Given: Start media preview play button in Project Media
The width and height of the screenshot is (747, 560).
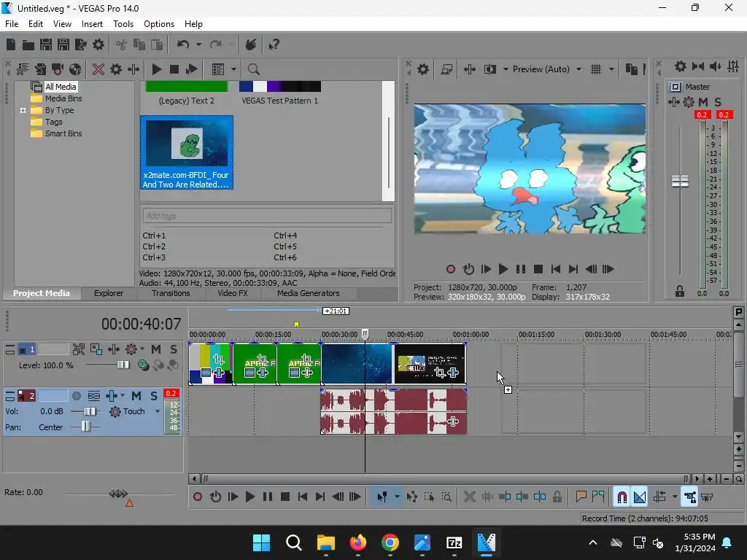Looking at the screenshot, I should (156, 69).
